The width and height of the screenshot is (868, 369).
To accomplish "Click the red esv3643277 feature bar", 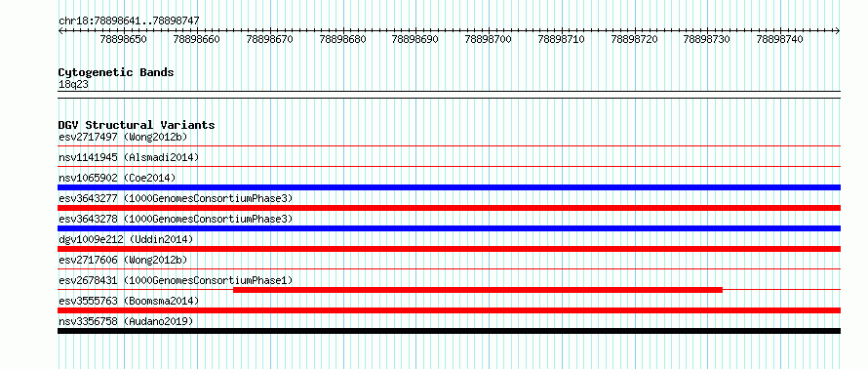I will [x=449, y=208].
